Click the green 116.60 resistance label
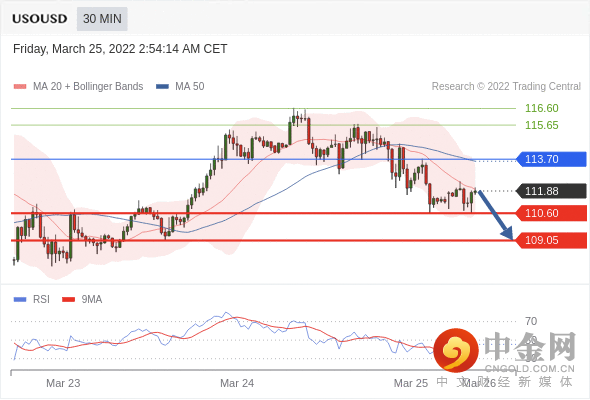 coord(542,108)
